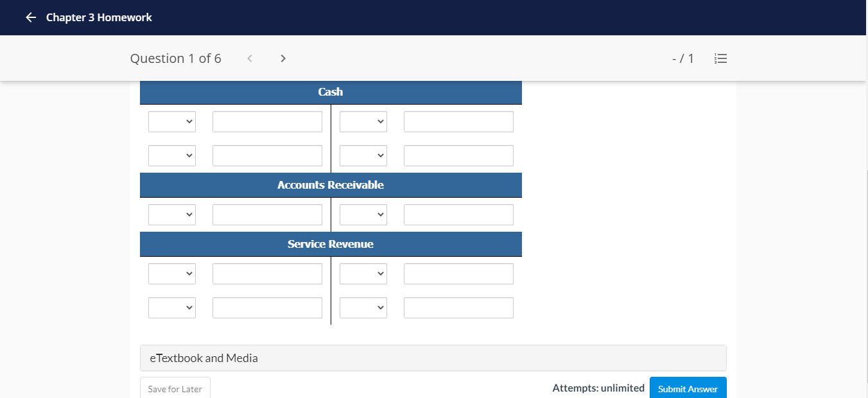Expand Service Revenue second-row right dropdown
The width and height of the screenshot is (868, 398).
363,308
